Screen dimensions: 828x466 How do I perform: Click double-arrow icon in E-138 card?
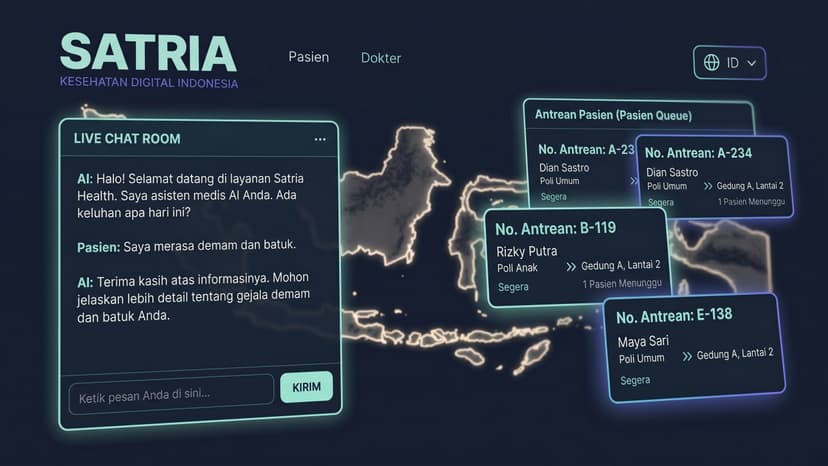(x=686, y=356)
